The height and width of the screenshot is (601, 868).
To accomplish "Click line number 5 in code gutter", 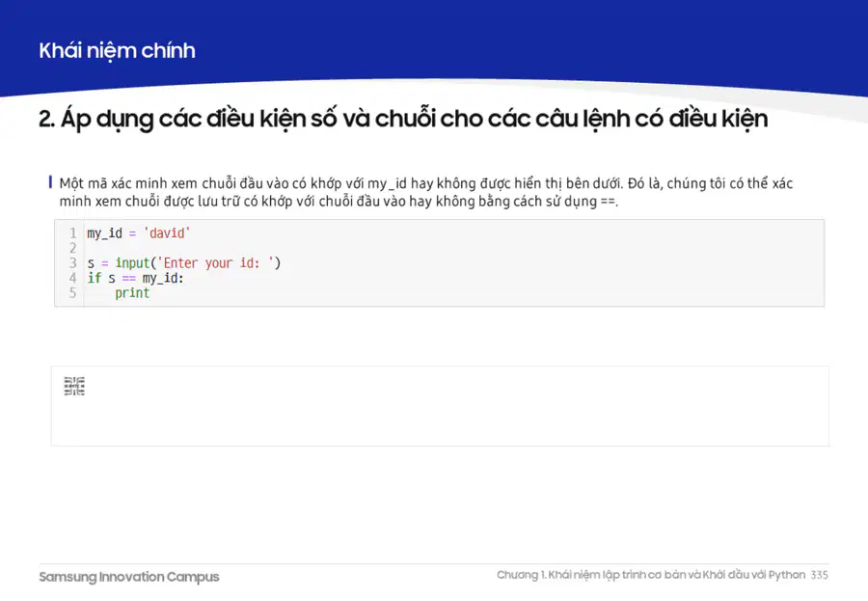I will click(72, 293).
